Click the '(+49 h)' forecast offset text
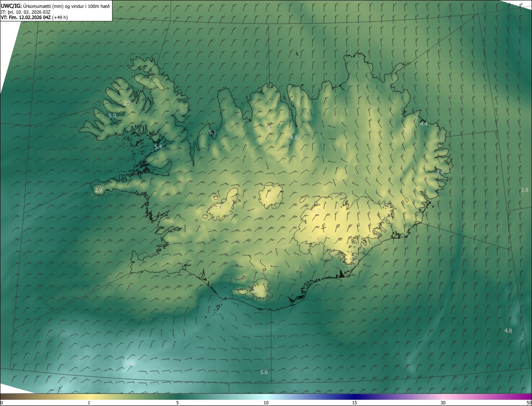Screen dimensions: 532x406 [x=60, y=17]
